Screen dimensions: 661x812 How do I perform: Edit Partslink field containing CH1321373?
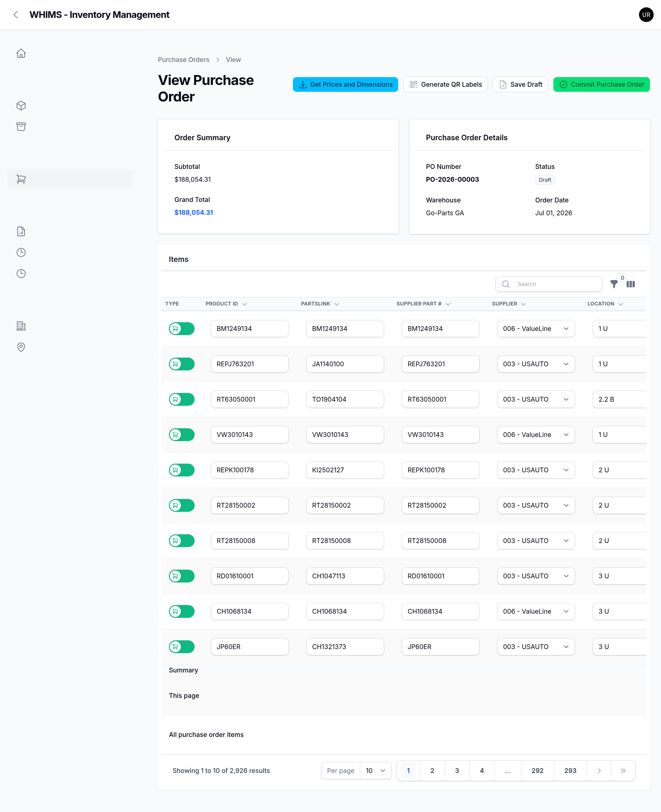(x=345, y=647)
